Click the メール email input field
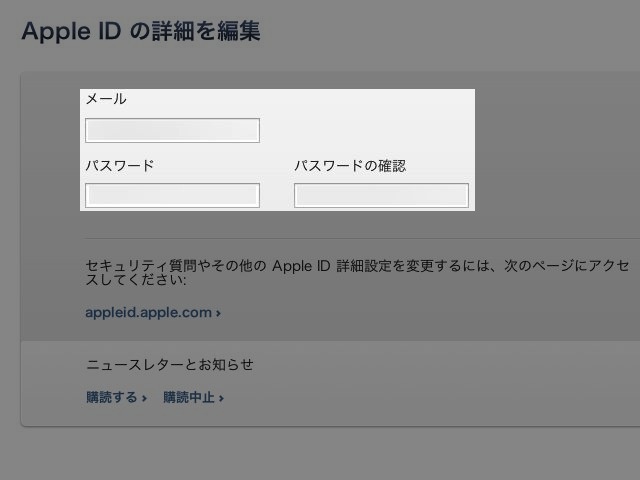The width and height of the screenshot is (640, 480). 172,131
